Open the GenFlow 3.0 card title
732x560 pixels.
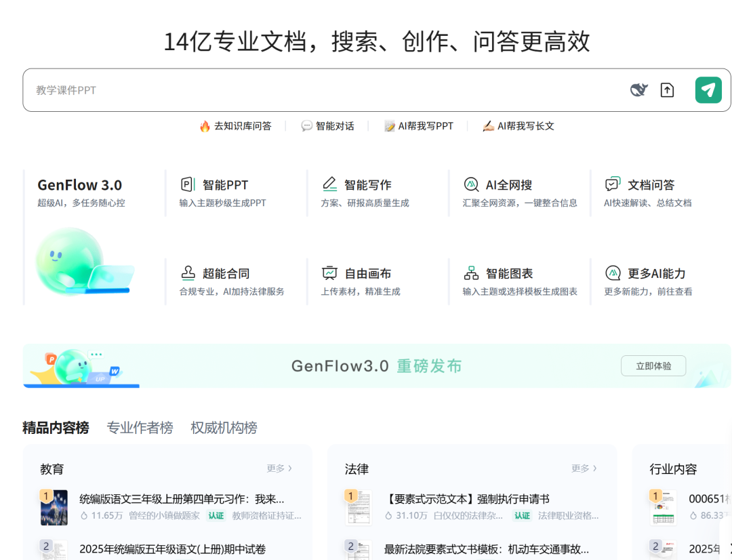(x=80, y=185)
